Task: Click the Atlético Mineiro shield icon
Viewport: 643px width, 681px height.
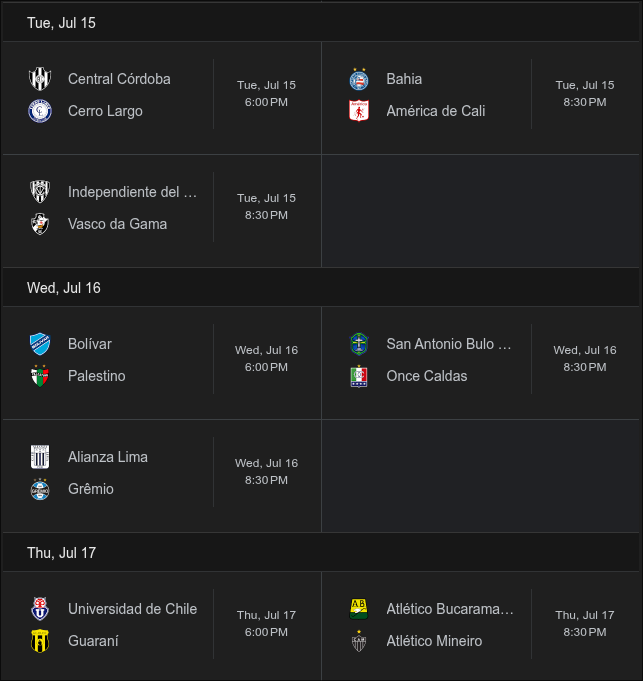Action: 359,641
